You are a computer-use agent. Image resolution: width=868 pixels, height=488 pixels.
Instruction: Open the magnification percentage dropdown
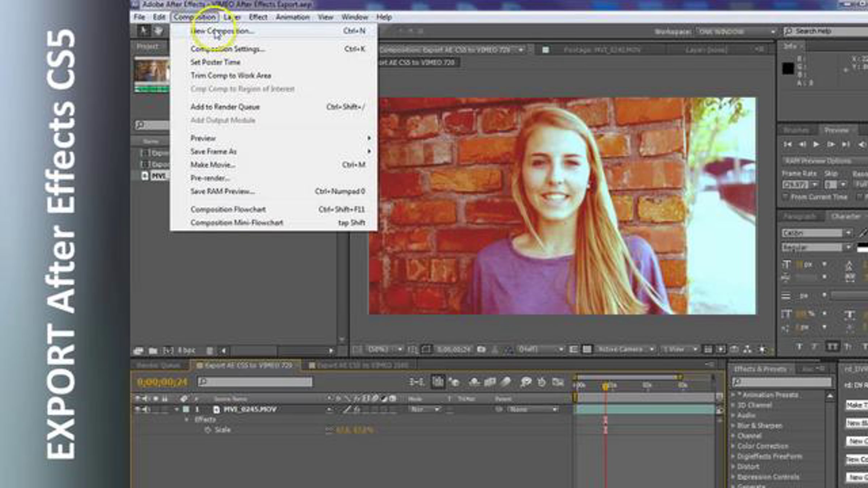[400, 350]
